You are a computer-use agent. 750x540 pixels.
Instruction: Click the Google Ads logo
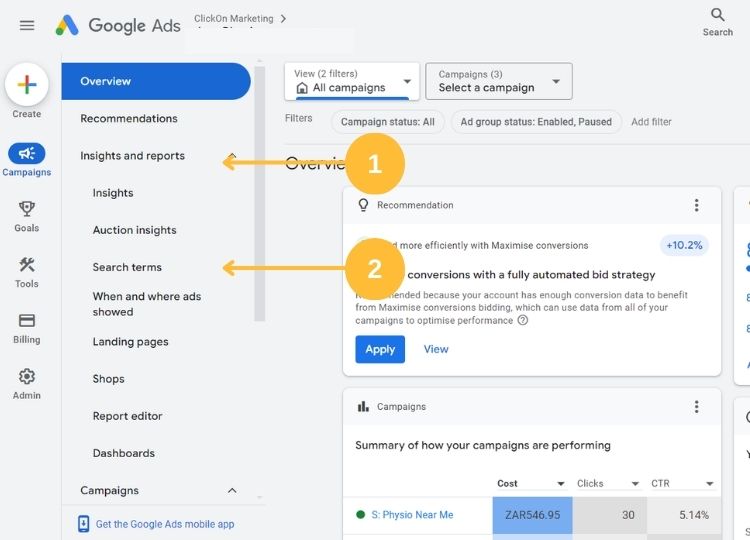pos(118,25)
